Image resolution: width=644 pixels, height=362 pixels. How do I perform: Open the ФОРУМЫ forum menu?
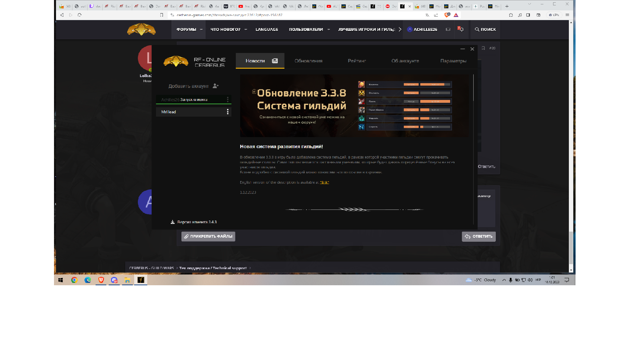click(186, 29)
